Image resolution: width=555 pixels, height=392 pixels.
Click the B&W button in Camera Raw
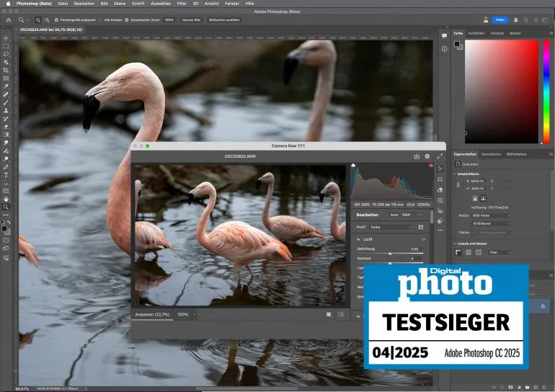point(406,215)
